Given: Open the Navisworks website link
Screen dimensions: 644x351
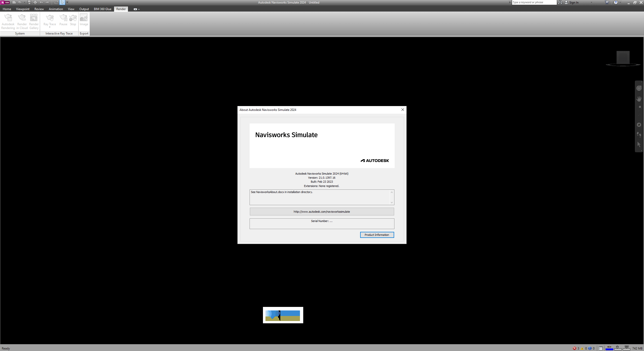Looking at the screenshot, I should pyautogui.click(x=321, y=211).
